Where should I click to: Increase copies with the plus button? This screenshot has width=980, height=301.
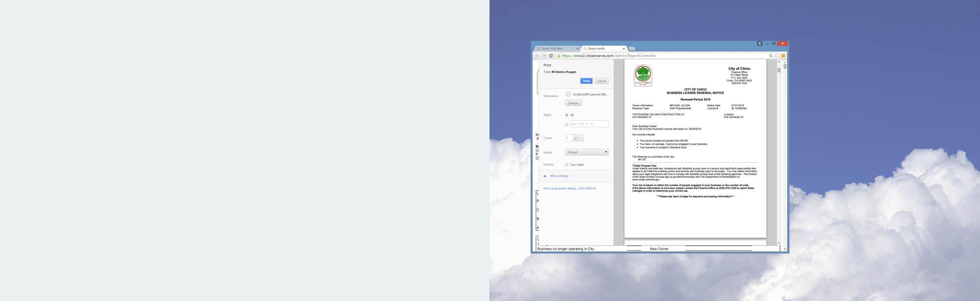[x=576, y=138]
